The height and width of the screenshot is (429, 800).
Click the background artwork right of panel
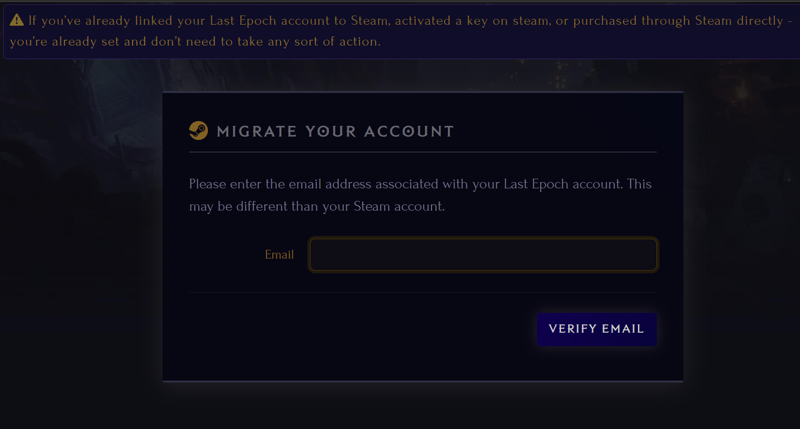tap(741, 230)
